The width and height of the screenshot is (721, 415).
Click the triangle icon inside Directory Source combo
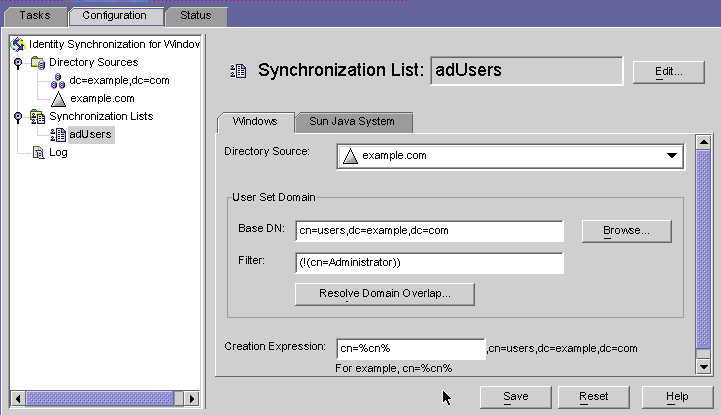tap(350, 156)
